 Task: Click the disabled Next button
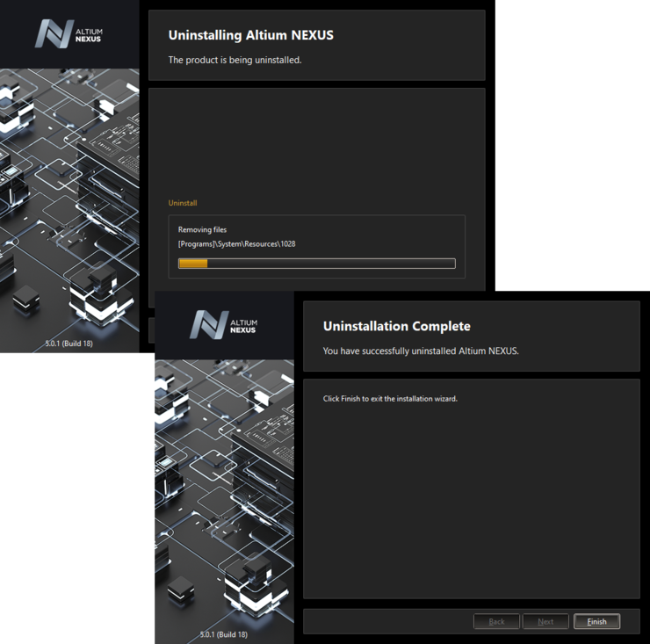point(545,621)
